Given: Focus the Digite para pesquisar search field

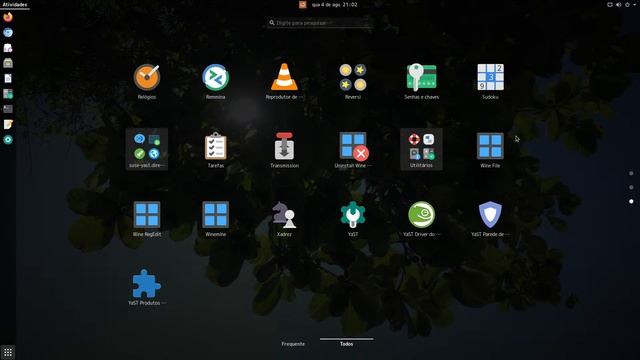Looking at the screenshot, I should click(320, 23).
